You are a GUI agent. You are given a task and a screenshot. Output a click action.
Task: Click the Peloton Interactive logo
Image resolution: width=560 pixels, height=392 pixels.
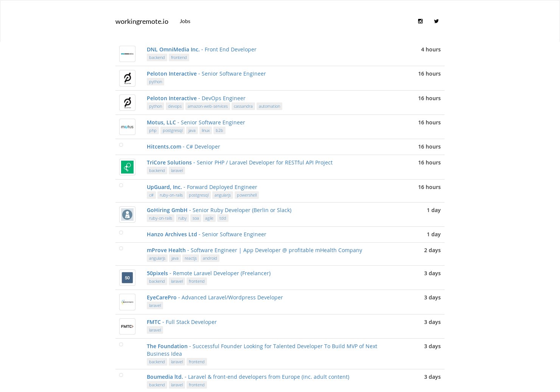pyautogui.click(x=127, y=78)
